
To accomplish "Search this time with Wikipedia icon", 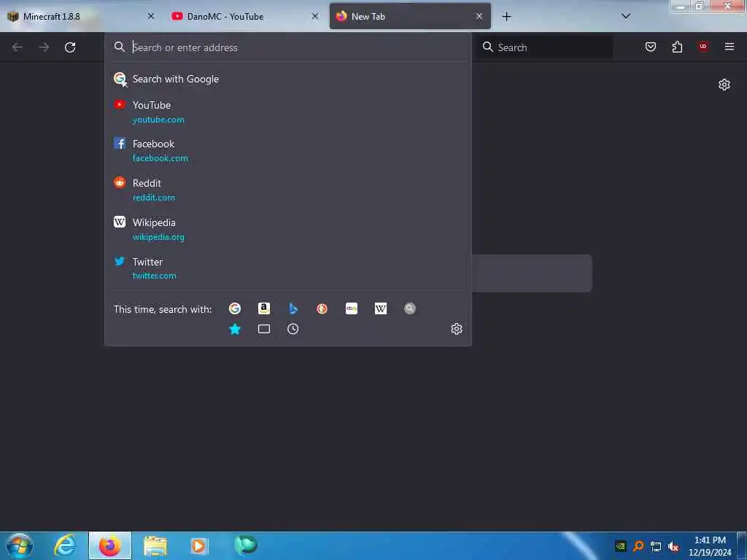I will click(381, 308).
